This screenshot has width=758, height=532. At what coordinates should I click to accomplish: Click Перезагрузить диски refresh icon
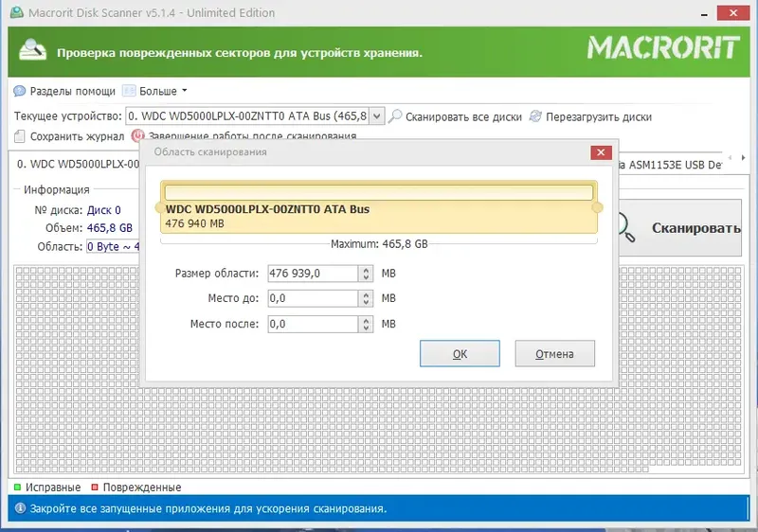(535, 116)
